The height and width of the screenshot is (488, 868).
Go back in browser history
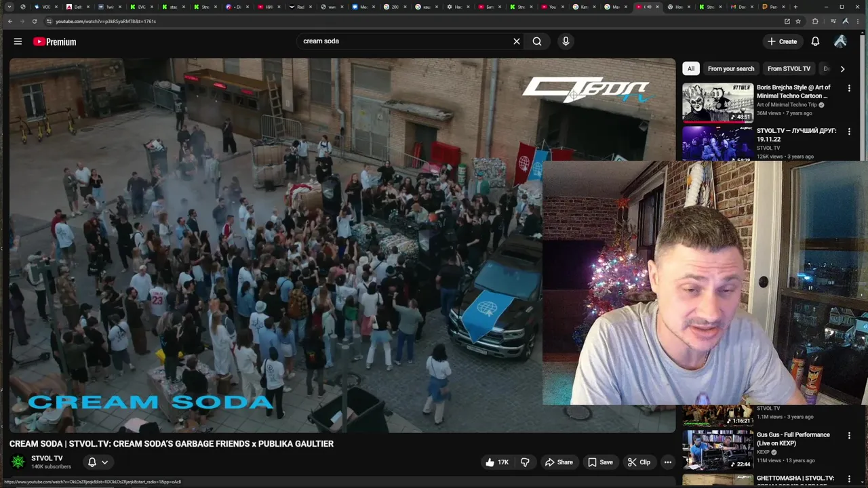[9, 21]
